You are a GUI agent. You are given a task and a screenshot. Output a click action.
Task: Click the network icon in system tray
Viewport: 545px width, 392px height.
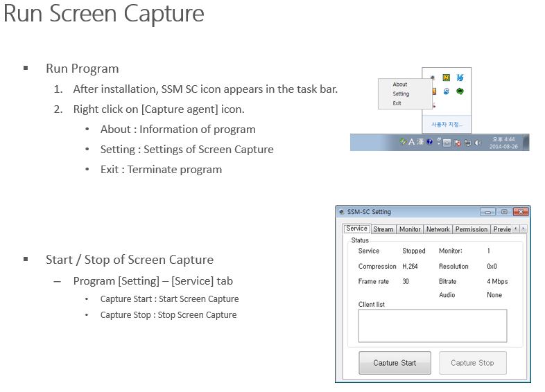[467, 143]
